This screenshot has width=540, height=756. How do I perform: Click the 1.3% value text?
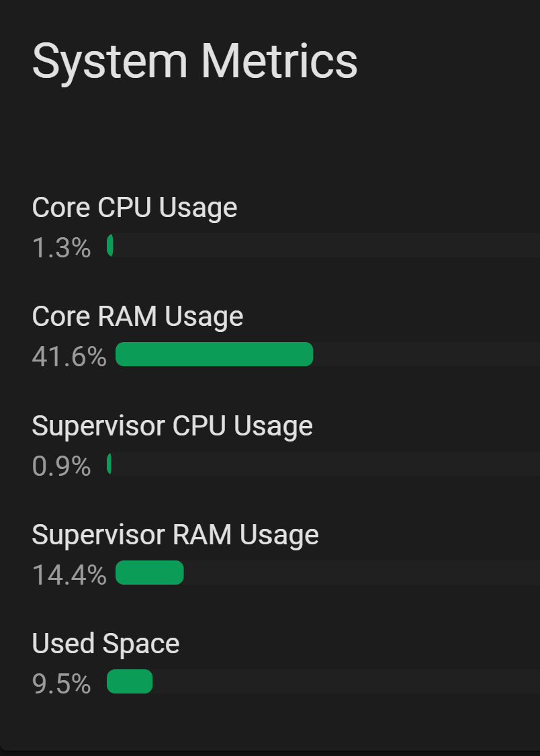[x=60, y=248]
